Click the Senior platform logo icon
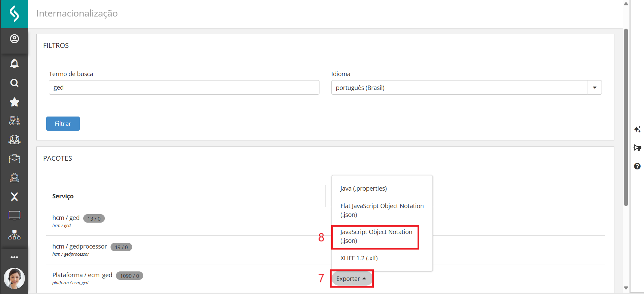 (14, 14)
